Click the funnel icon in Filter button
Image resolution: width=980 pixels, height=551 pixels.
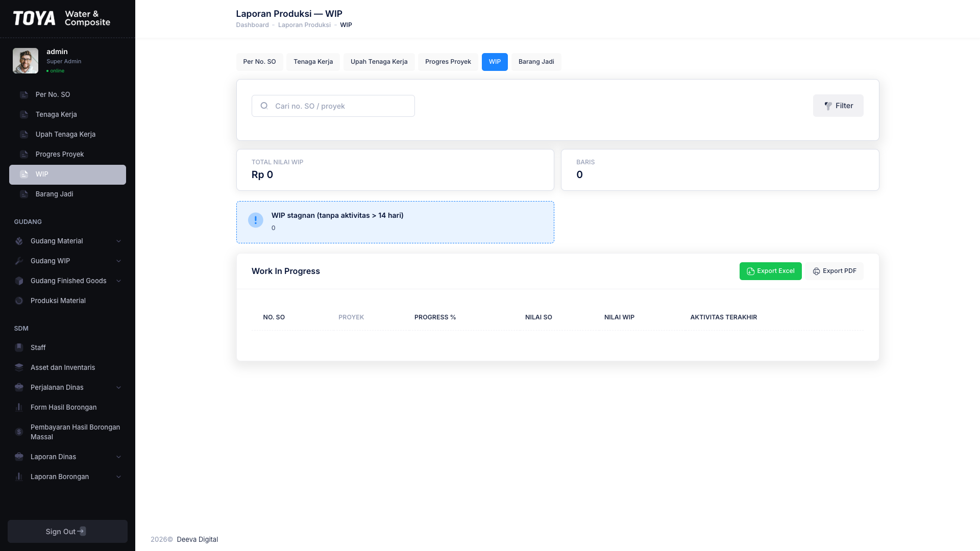[828, 106]
